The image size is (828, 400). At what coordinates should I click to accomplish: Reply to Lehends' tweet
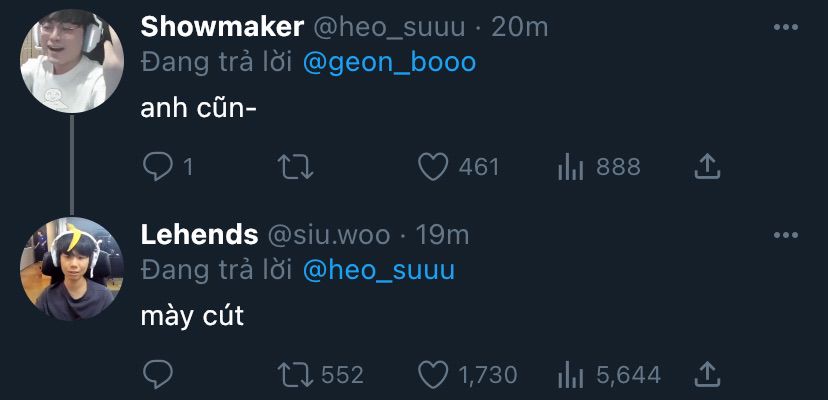pos(158,374)
